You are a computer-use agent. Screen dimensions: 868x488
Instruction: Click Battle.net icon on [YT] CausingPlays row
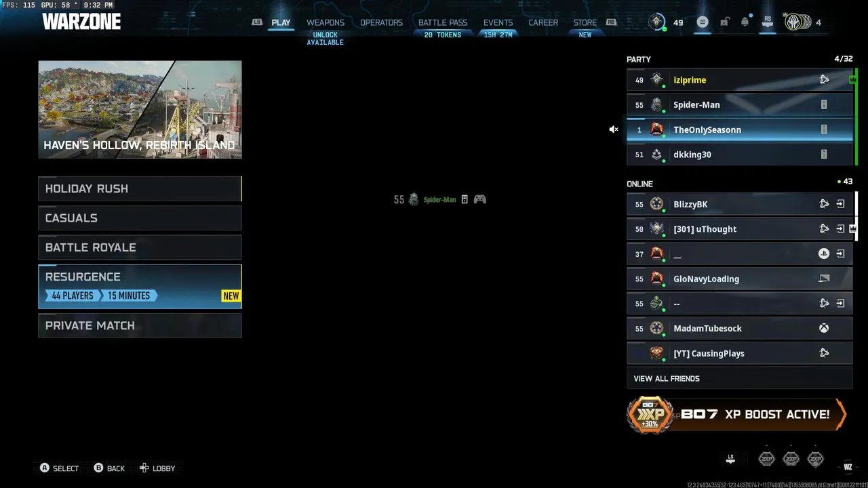coord(824,353)
